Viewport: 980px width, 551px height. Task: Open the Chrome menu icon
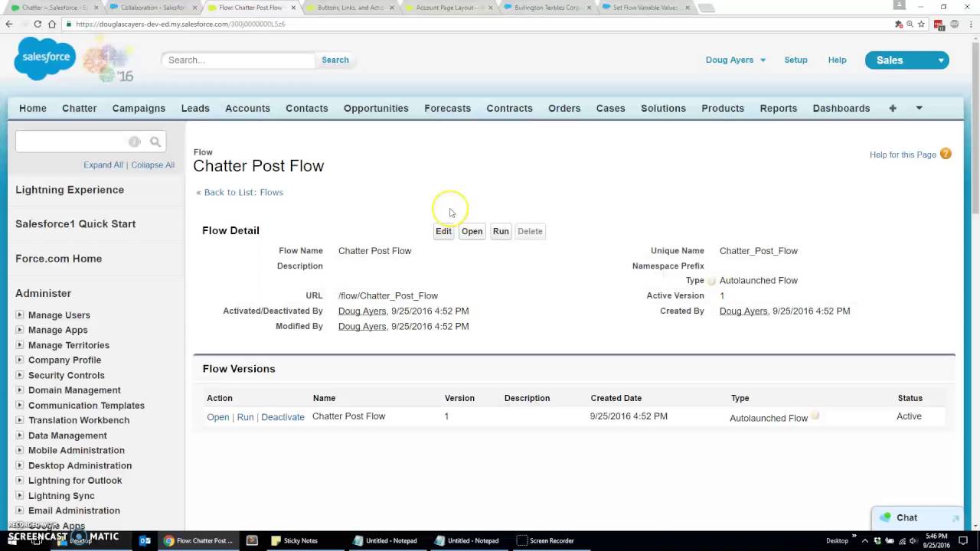(970, 24)
